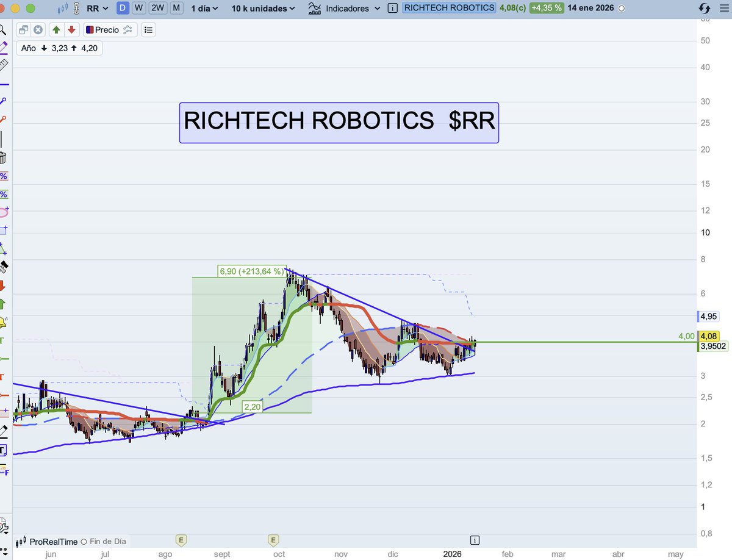
Task: Click the Precio color swatch
Action: pos(89,29)
